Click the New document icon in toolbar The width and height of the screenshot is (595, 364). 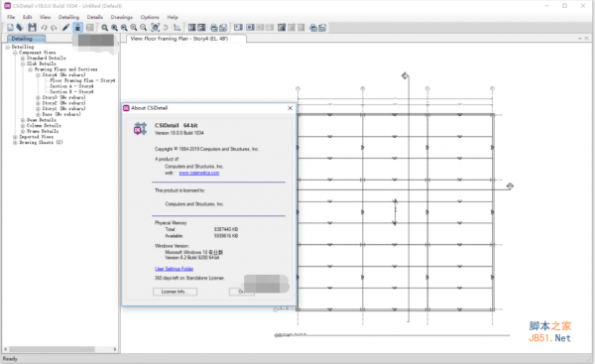click(10, 28)
